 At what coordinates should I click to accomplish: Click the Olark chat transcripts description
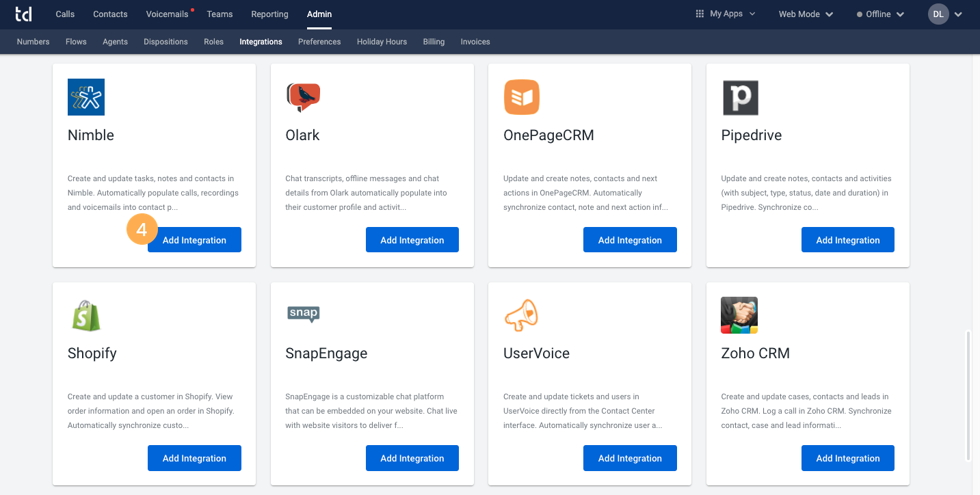pos(366,193)
